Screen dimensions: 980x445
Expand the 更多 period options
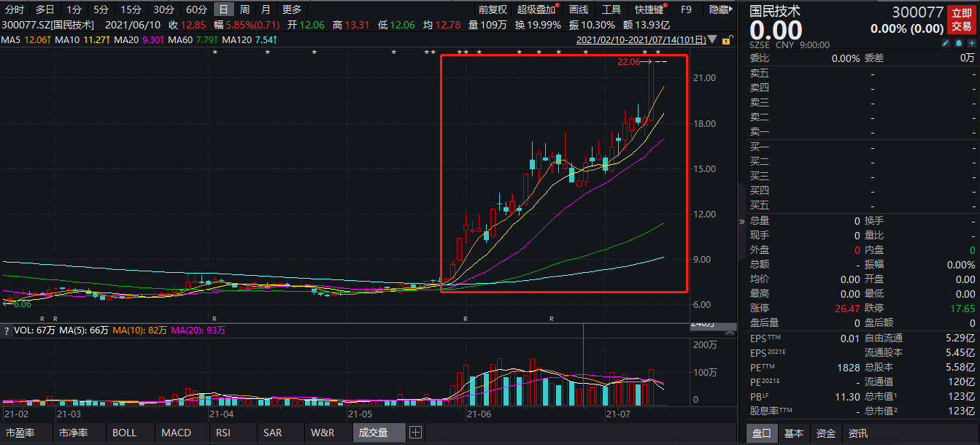coord(291,9)
